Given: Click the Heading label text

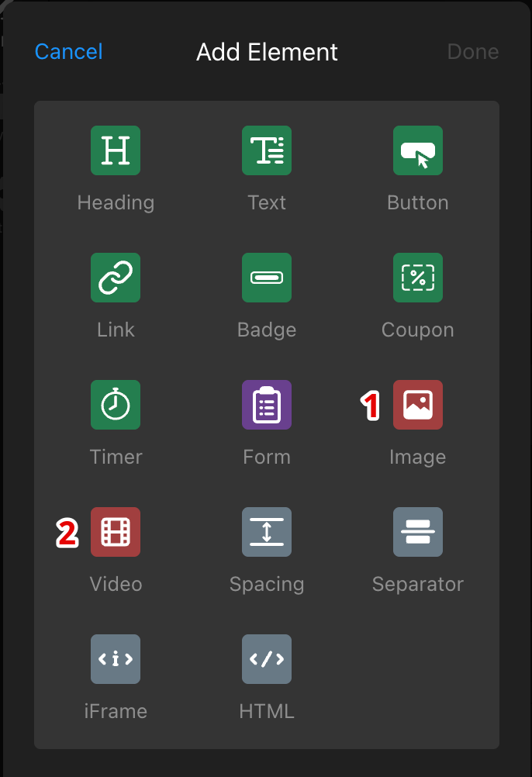Looking at the screenshot, I should 116,203.
